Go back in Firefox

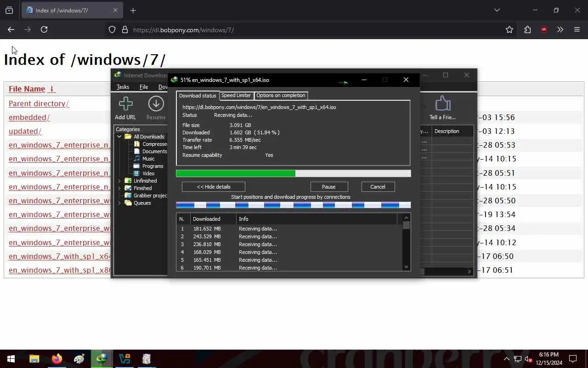pos(11,29)
